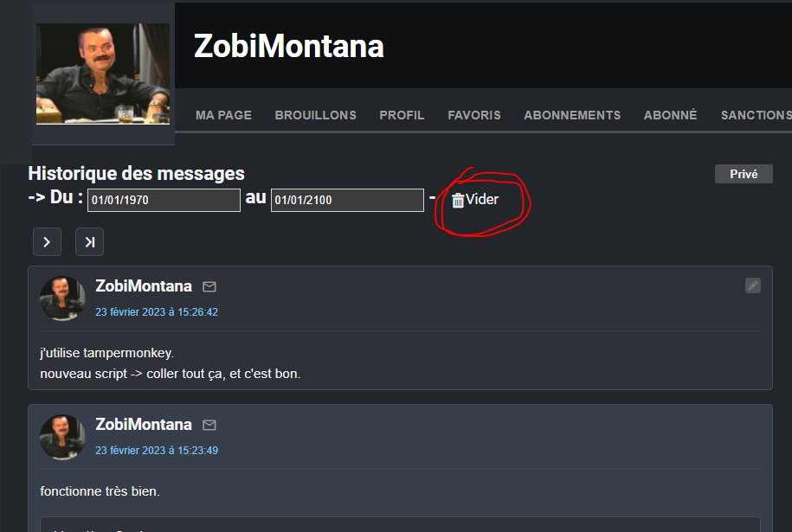Click envelope icon on 15:26:42 message
This screenshot has width=792, height=532.
pos(209,286)
